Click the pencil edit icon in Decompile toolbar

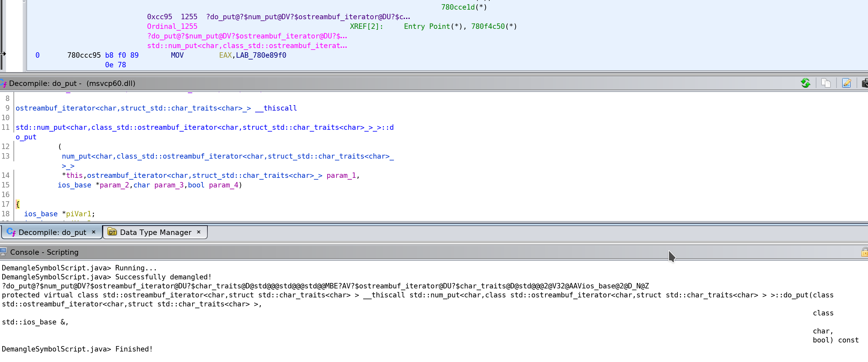(847, 83)
